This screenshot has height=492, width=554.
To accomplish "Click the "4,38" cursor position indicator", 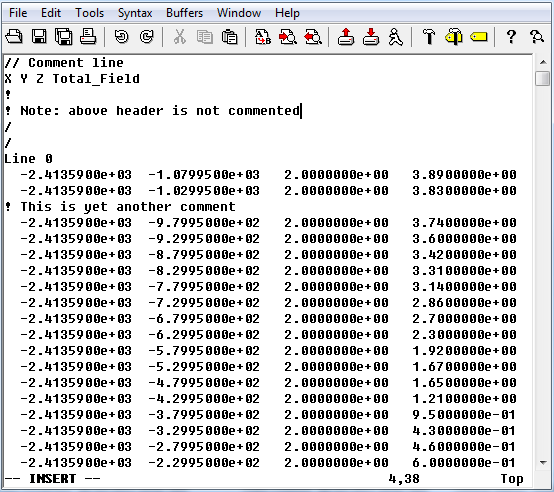I will pyautogui.click(x=404, y=479).
